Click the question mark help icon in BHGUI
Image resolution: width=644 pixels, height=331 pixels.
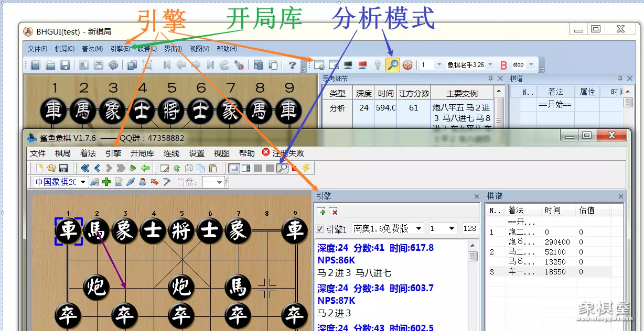coord(292,65)
